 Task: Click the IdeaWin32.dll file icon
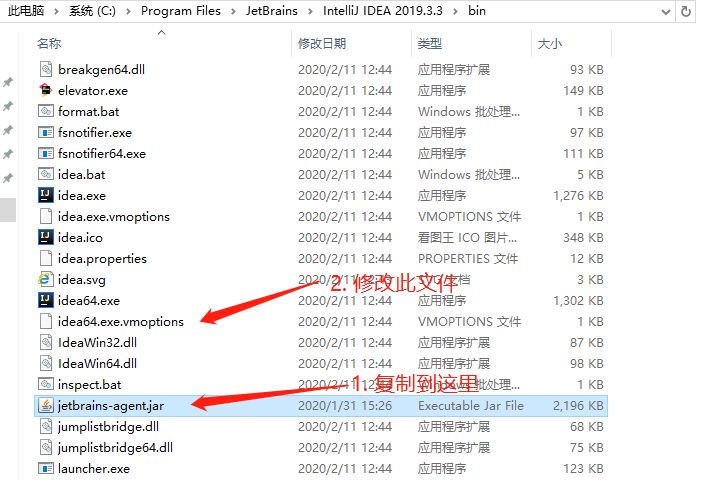[46, 342]
